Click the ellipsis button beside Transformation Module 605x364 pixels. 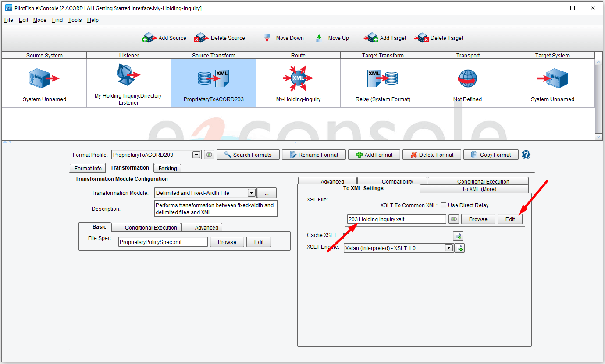pyautogui.click(x=267, y=193)
